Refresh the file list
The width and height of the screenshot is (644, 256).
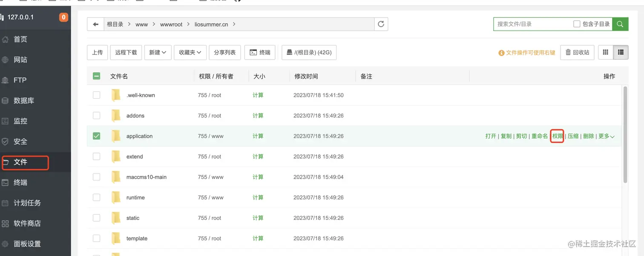coord(381,24)
